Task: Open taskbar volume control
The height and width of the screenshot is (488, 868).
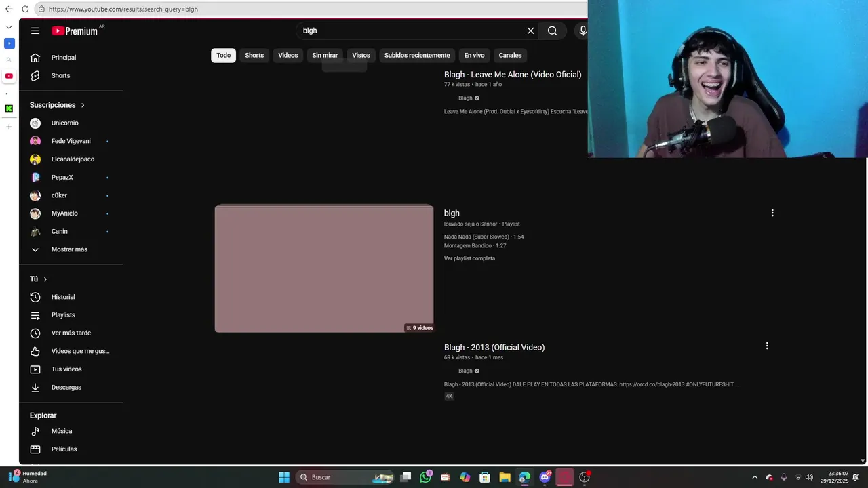Action: pos(809,477)
